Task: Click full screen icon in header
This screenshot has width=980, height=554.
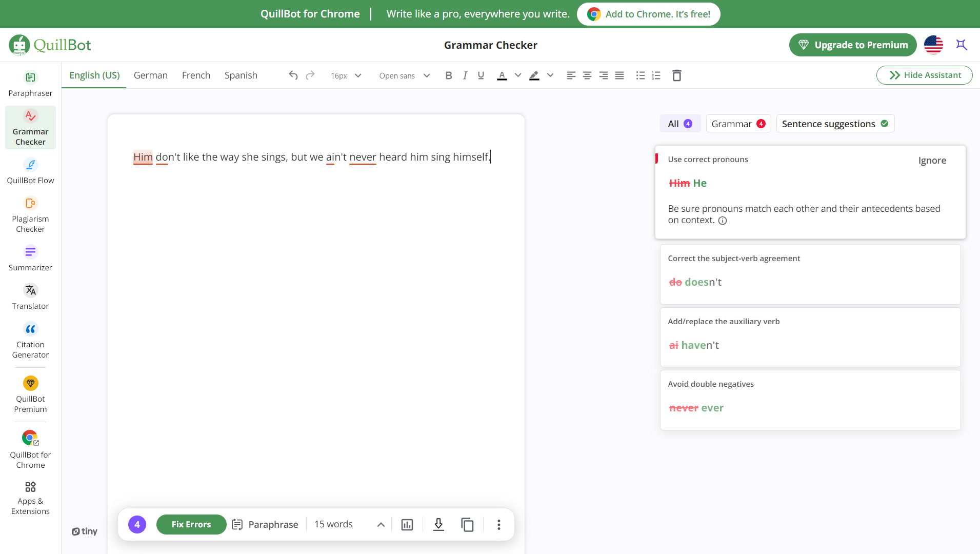Action: tap(962, 45)
